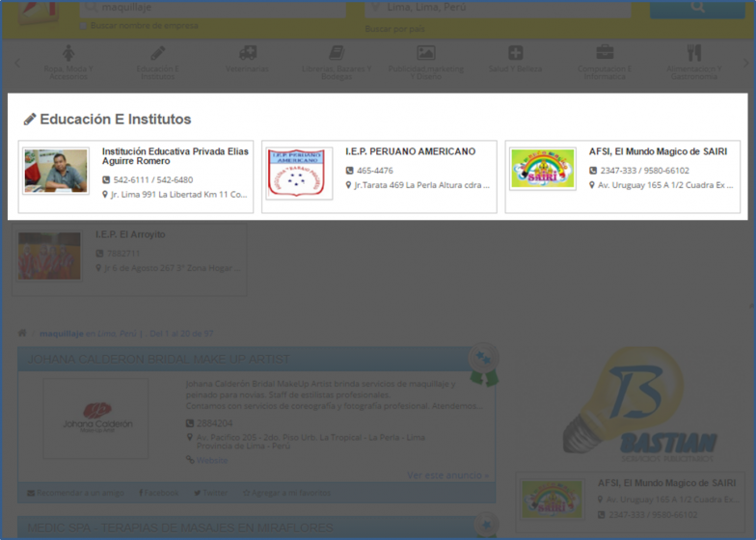Open Institución Educativa Privada Elias Aguirre Romero
The height and width of the screenshot is (540, 756).
pos(175,156)
